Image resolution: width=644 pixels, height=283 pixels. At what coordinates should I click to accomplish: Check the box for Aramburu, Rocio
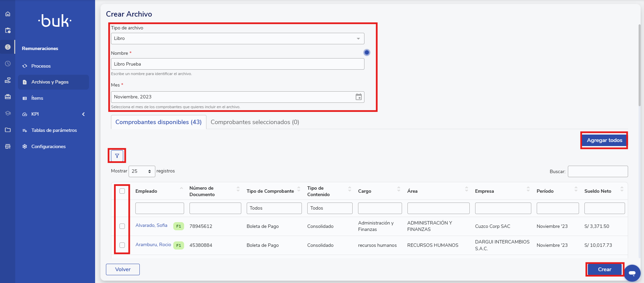tap(122, 245)
